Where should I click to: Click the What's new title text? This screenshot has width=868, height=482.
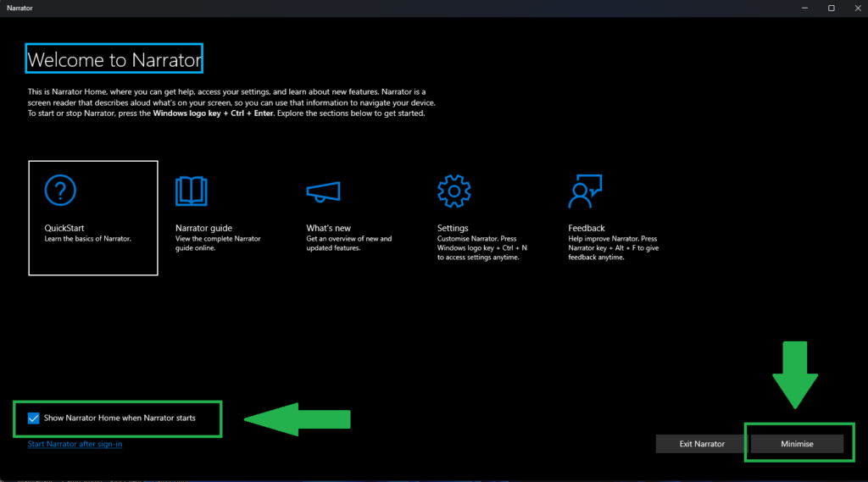coord(328,228)
